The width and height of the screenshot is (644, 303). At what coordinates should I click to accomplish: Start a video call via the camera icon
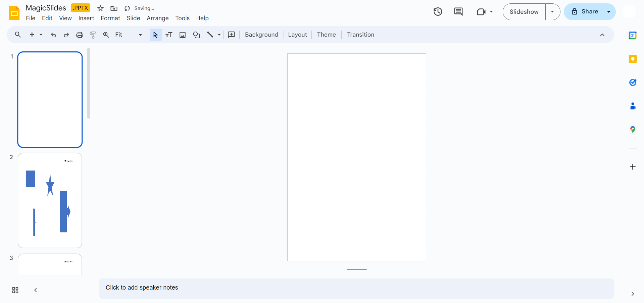coord(481,12)
